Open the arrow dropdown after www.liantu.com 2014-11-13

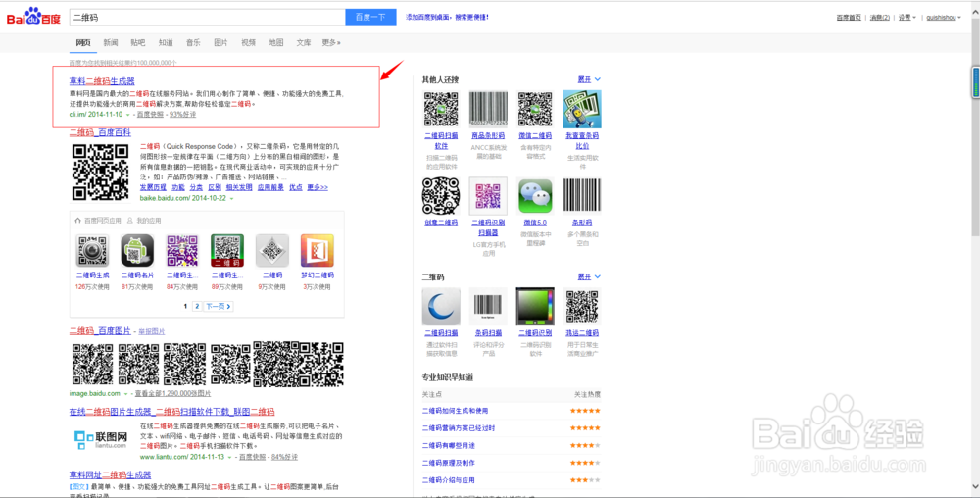point(230,458)
